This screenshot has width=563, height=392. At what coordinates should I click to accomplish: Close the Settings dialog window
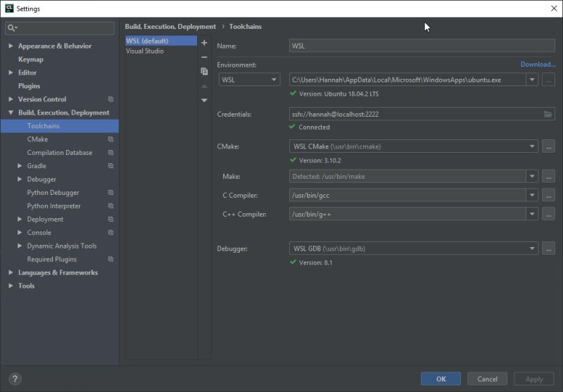pyautogui.click(x=554, y=8)
